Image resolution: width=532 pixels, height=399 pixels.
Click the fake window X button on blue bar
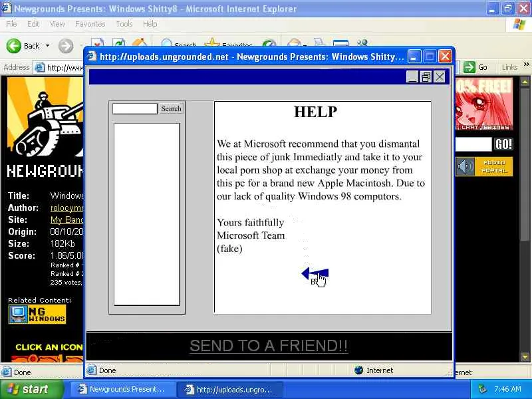440,76
